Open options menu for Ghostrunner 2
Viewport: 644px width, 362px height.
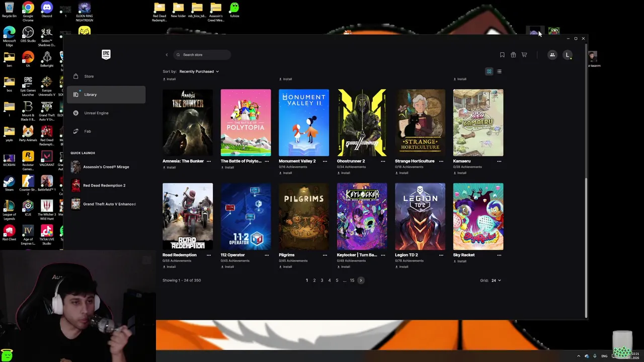point(383,161)
